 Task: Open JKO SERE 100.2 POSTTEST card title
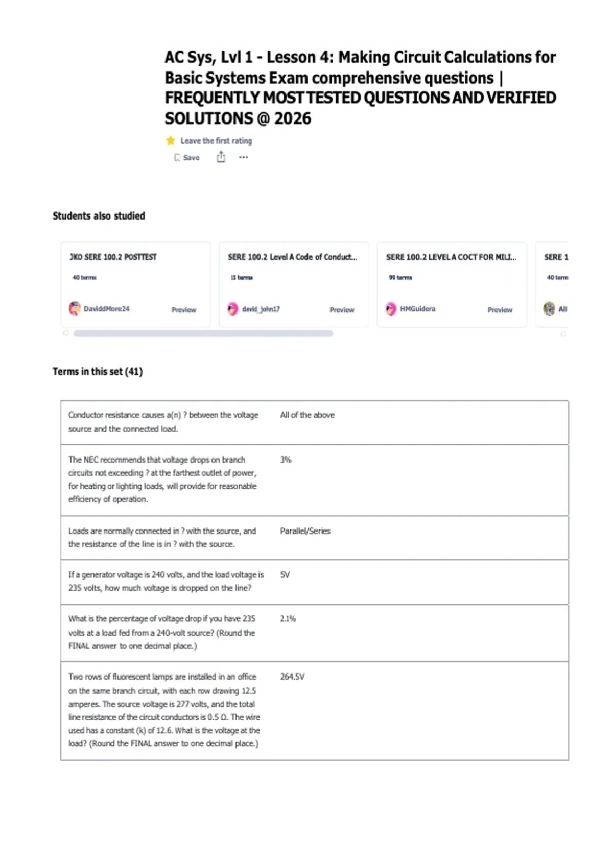[x=113, y=257]
